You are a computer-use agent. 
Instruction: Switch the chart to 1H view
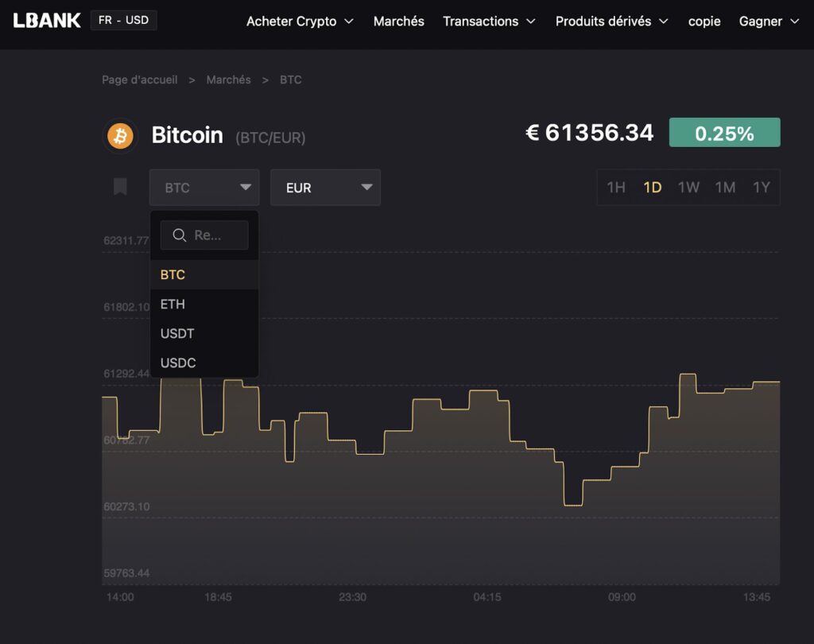point(615,188)
